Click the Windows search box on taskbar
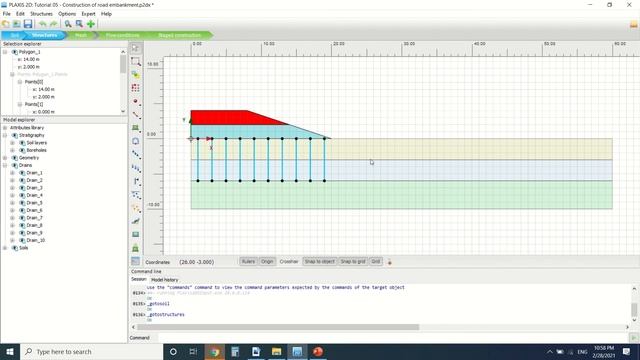The image size is (640, 360). (x=91, y=351)
